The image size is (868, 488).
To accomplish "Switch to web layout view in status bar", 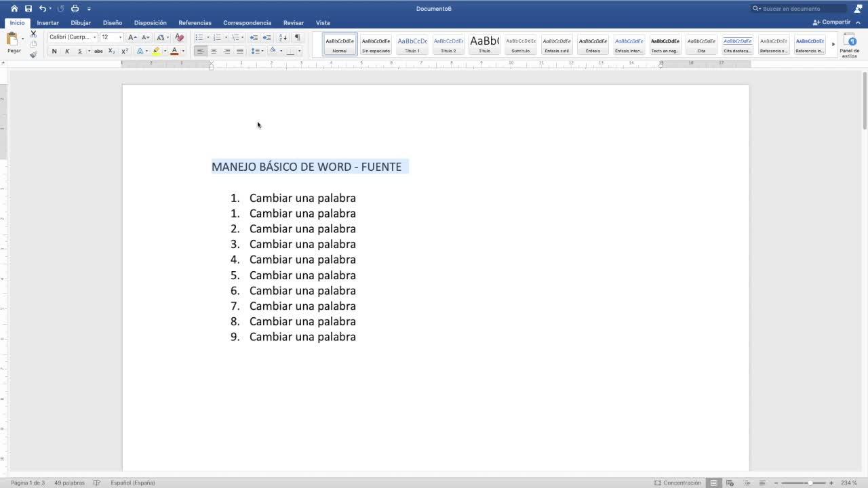I will pyautogui.click(x=730, y=483).
